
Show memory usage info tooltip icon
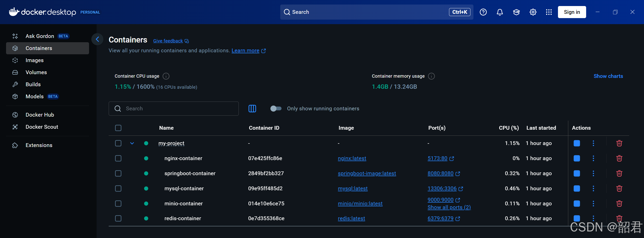[x=431, y=76]
